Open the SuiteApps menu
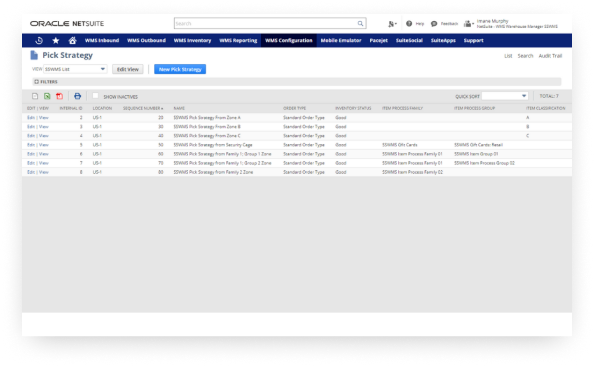This screenshot has width=594, height=367. (x=443, y=41)
